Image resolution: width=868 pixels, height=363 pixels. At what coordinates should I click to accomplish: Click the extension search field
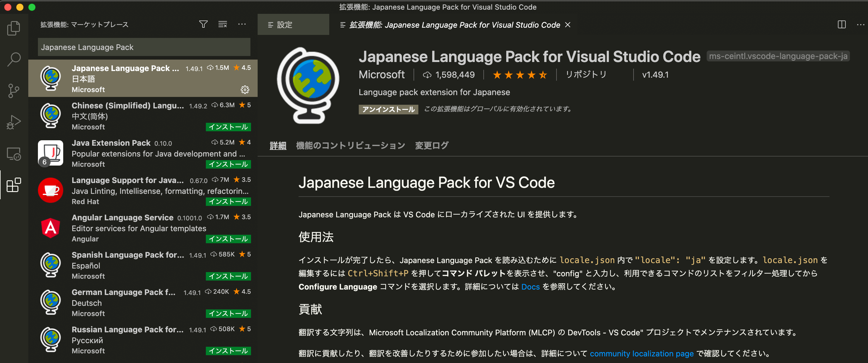144,47
